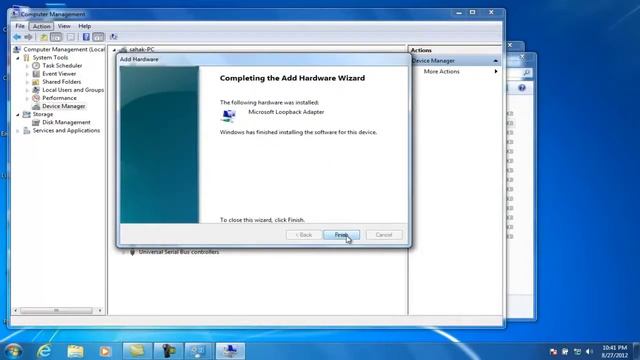Screen dimensions: 640x360
Task: Expand the Performance node
Action: (x=27, y=98)
